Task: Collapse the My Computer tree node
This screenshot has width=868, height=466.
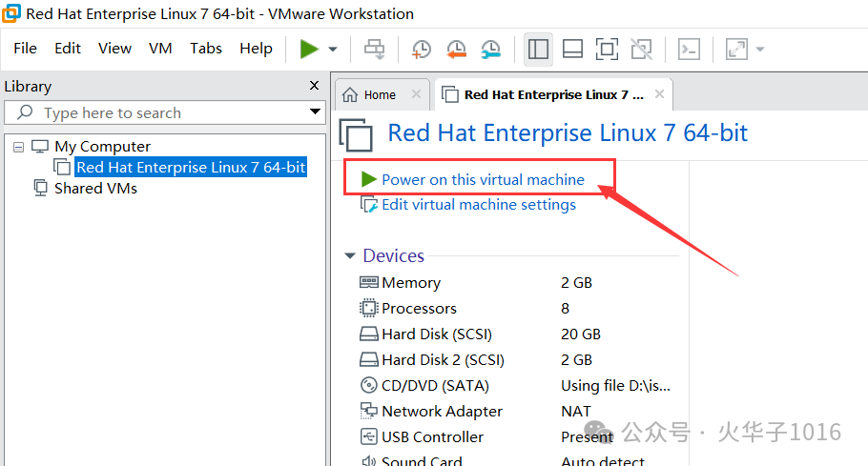Action: click(19, 147)
